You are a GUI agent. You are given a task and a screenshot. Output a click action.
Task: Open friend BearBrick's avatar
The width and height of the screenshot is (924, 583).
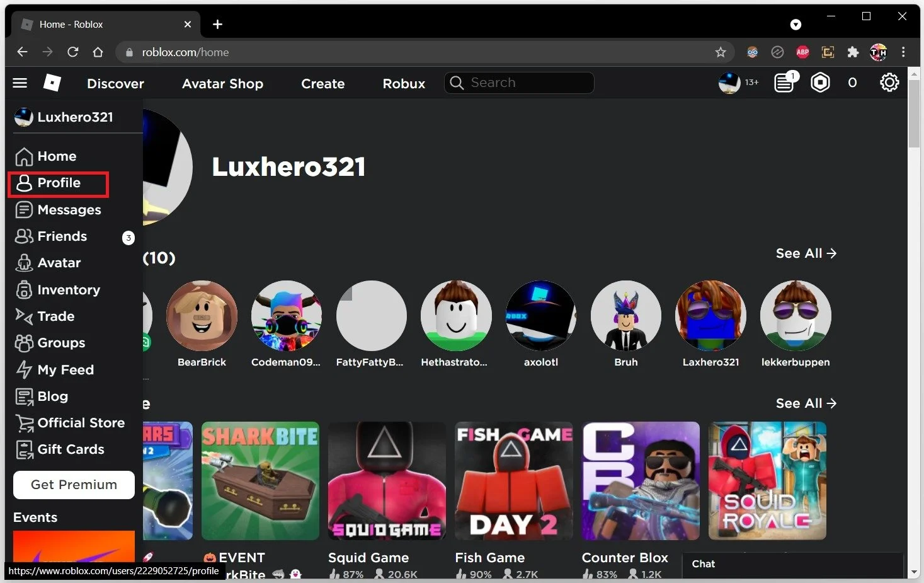[x=202, y=316]
